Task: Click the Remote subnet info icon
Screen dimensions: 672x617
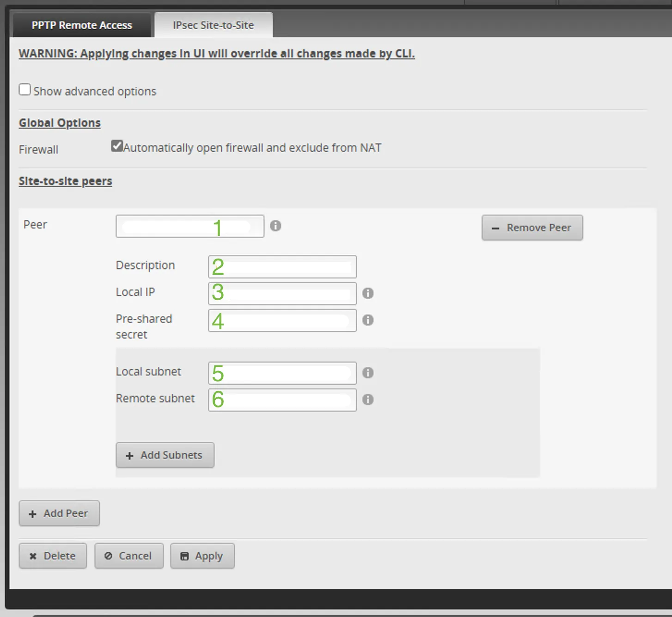Action: click(x=368, y=400)
